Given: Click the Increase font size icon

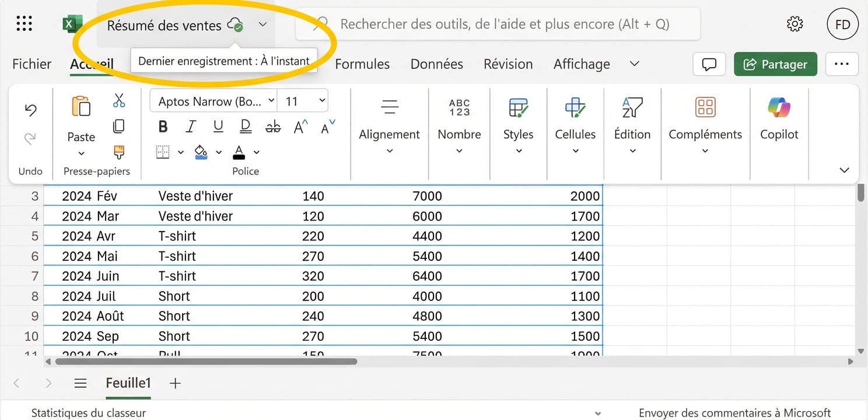Looking at the screenshot, I should 299,126.
